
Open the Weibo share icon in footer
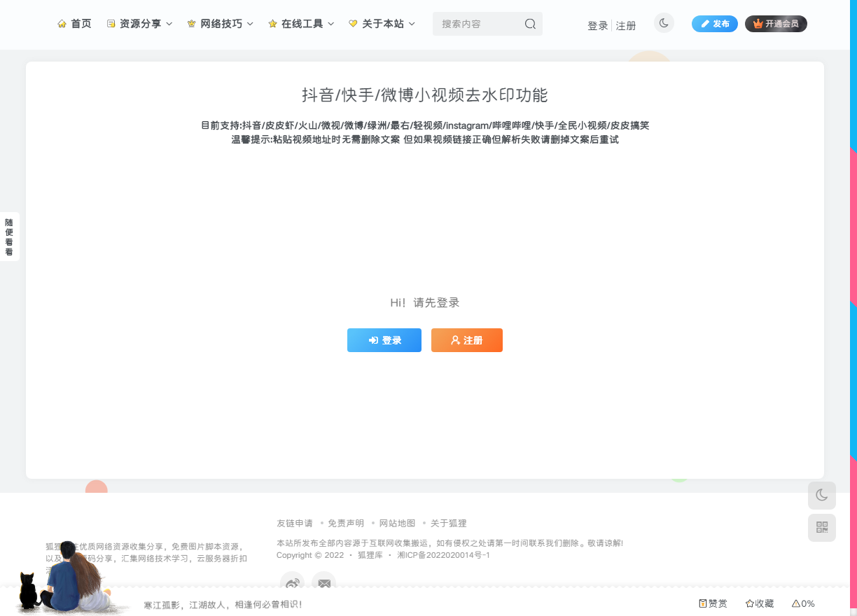[x=292, y=583]
